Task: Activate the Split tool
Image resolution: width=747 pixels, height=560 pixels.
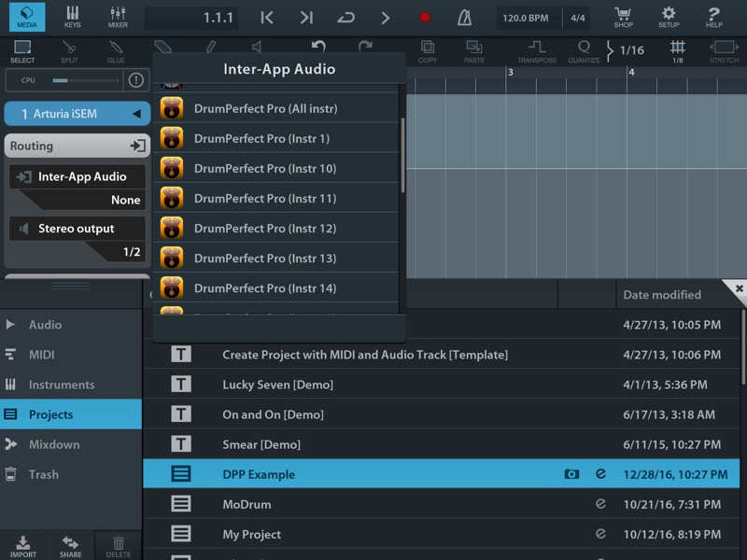Action: [69, 51]
